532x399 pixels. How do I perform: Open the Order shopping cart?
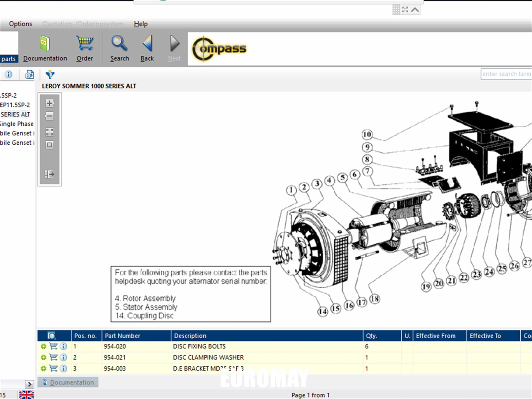coord(85,43)
